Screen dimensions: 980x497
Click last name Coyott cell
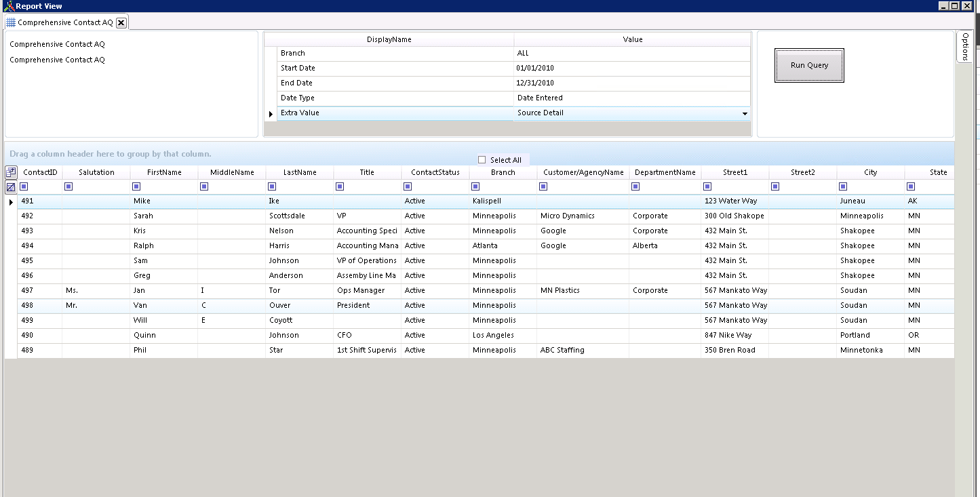300,320
